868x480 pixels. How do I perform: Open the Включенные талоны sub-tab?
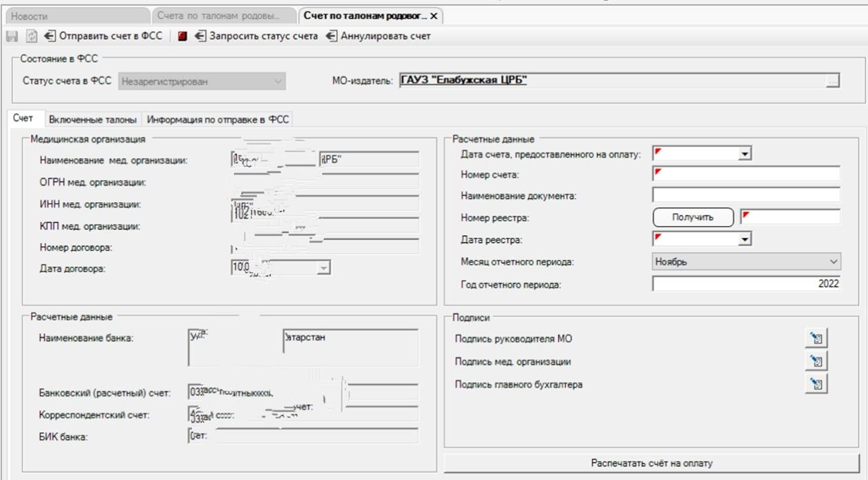(92, 119)
